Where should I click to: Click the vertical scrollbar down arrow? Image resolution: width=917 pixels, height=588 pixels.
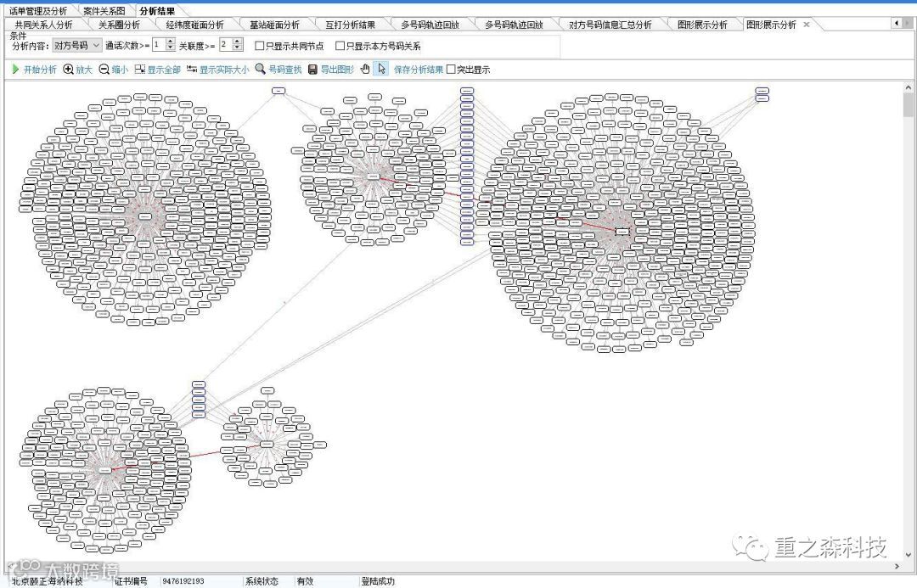(x=909, y=555)
